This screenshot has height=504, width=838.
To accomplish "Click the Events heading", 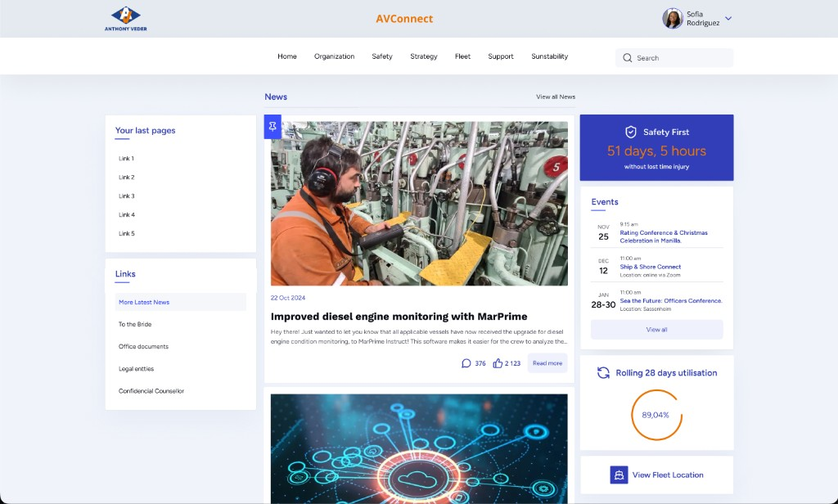I will tap(605, 202).
